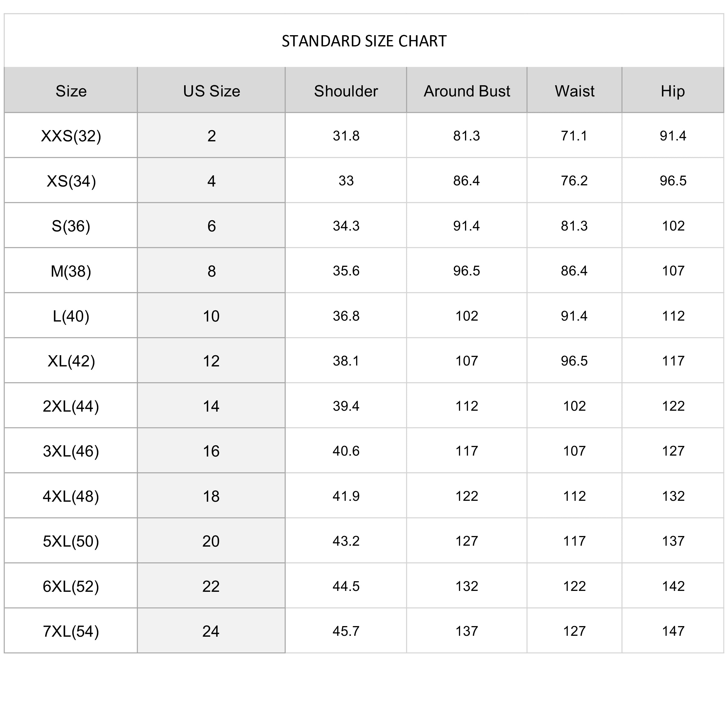Click the Waist column header

[x=574, y=91]
